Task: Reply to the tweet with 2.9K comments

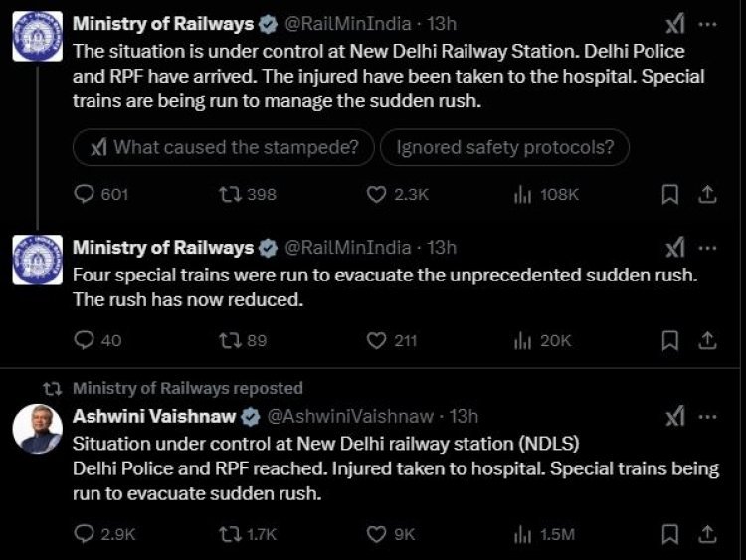Action: (x=85, y=534)
